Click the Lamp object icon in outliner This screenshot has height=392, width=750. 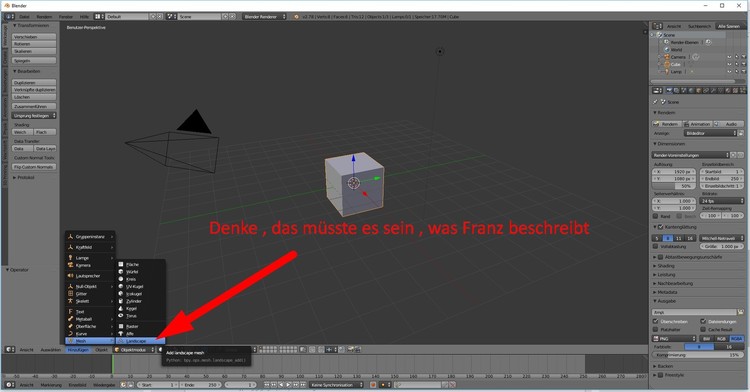click(x=666, y=72)
